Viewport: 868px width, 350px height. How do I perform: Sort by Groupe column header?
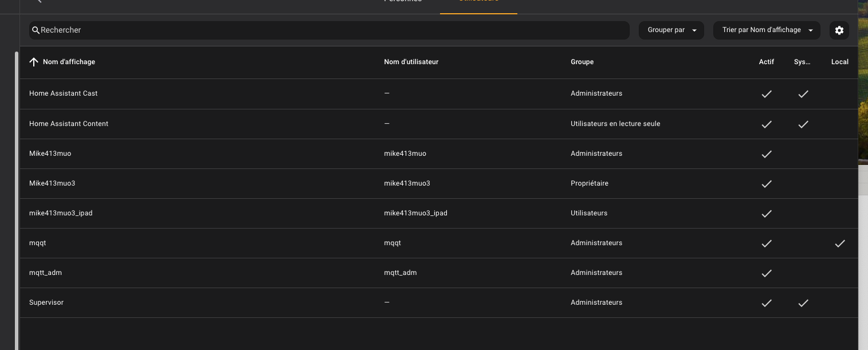pos(582,62)
